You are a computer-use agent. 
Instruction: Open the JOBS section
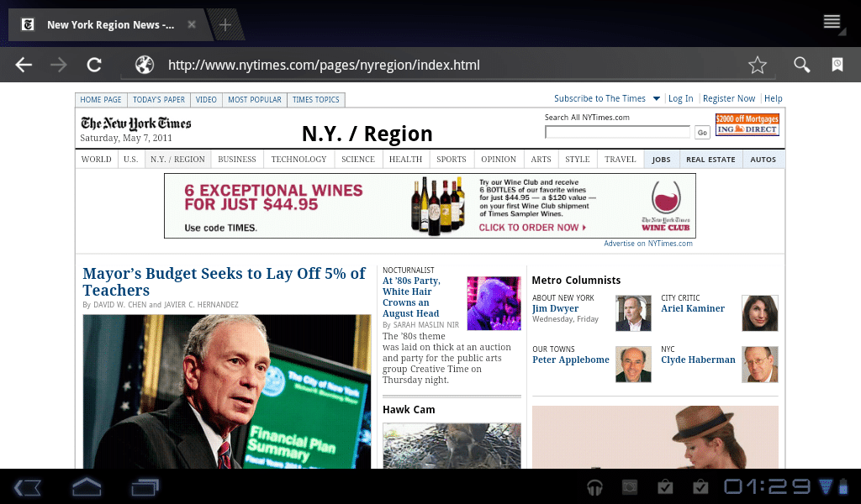(x=661, y=160)
